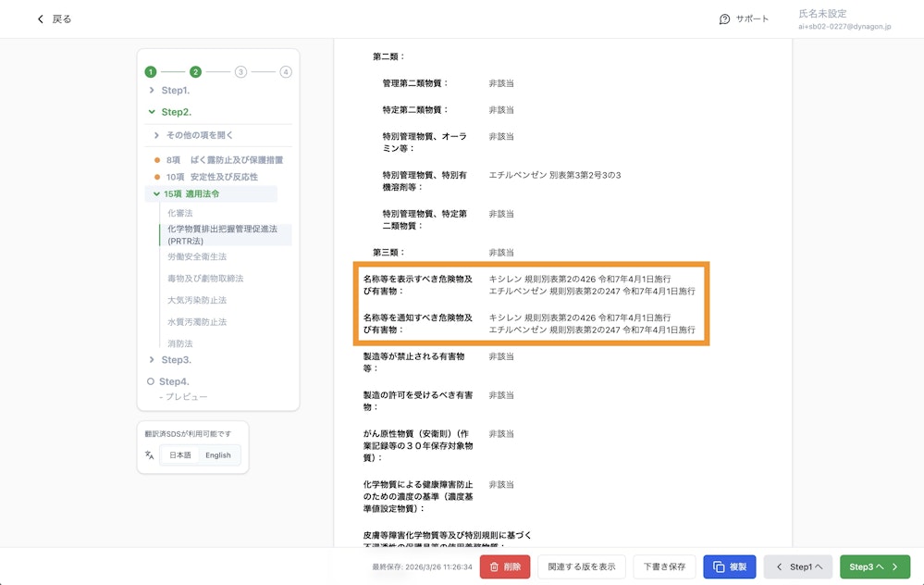Expand the Step1. section

(x=152, y=90)
